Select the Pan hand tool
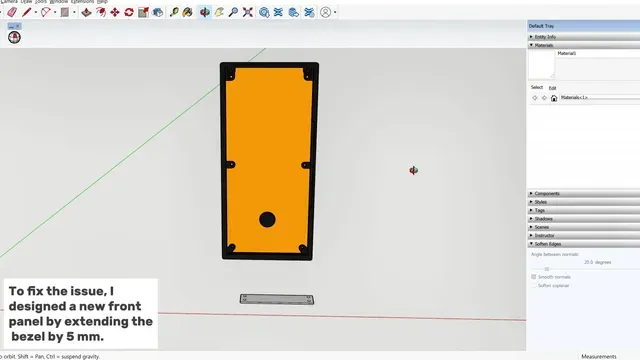Screen dimensions: 640x360 click(x=219, y=12)
